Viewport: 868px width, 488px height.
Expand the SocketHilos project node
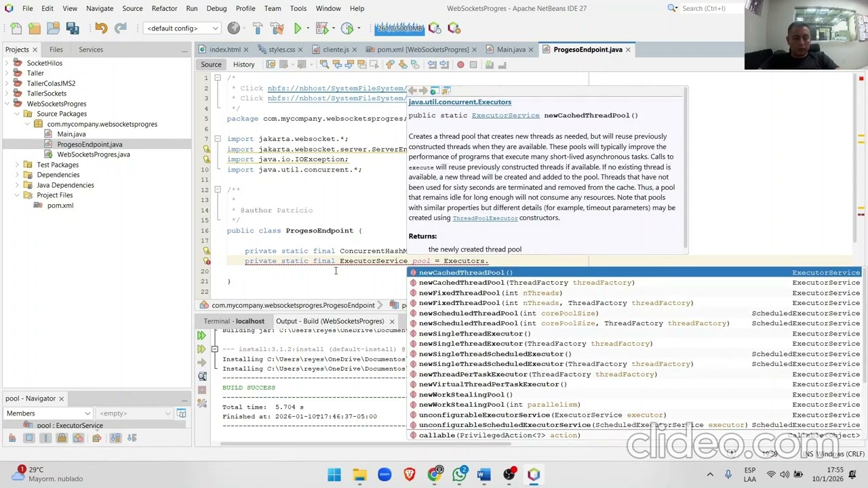tap(7, 63)
